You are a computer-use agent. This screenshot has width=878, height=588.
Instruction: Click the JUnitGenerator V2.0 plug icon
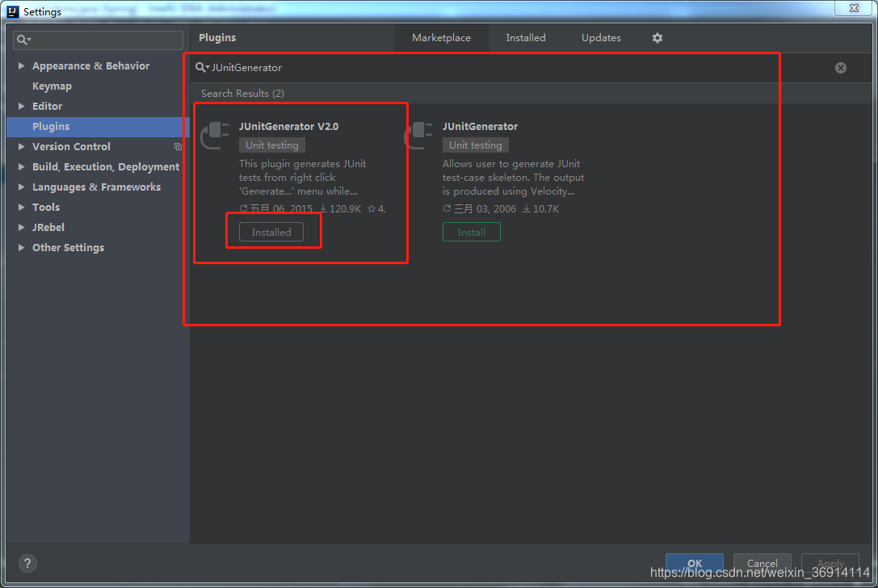click(x=216, y=135)
